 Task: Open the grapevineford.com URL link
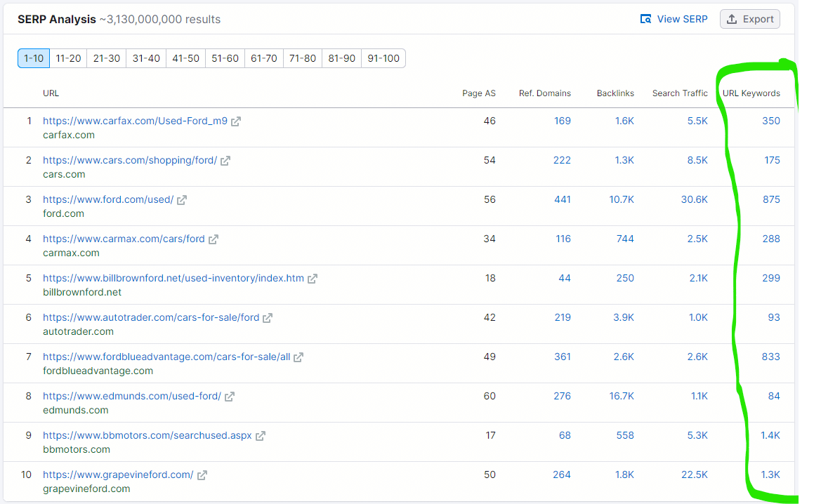[x=118, y=475]
